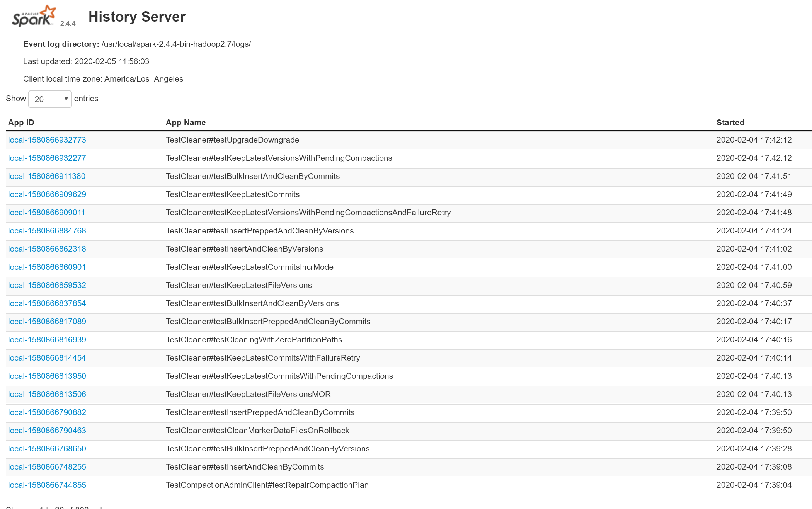Click the America/Los_Angeles time zone text
The height and width of the screenshot is (509, 812).
(144, 79)
